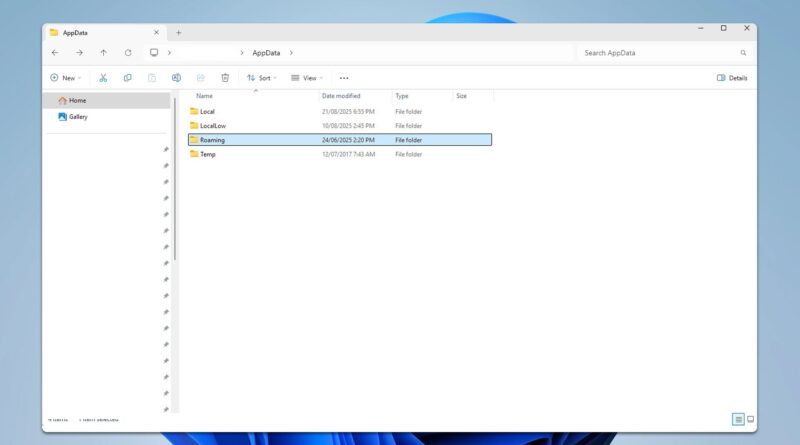800x445 pixels.
Task: Go up one directory level
Action: tap(103, 52)
